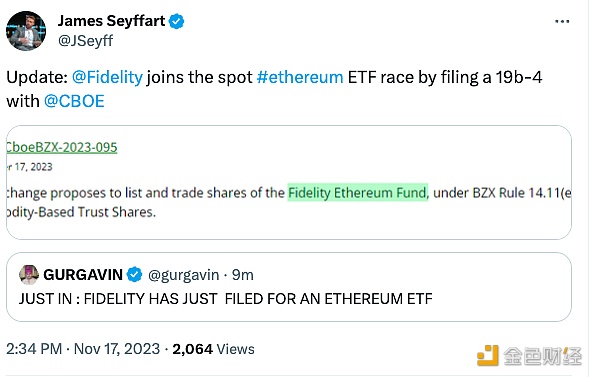
Task: Click the #ethereum hashtag
Action: (300, 77)
